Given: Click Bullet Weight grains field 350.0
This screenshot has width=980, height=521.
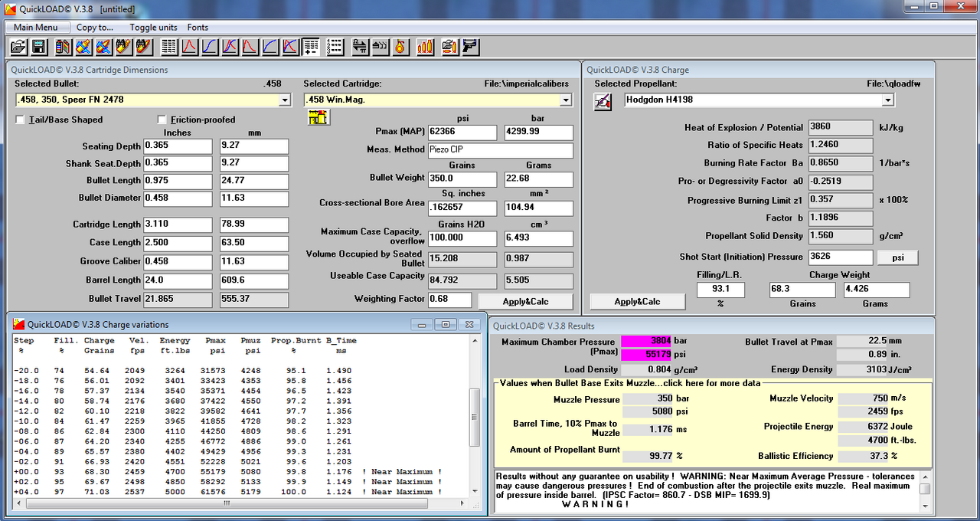Looking at the screenshot, I should [x=462, y=179].
